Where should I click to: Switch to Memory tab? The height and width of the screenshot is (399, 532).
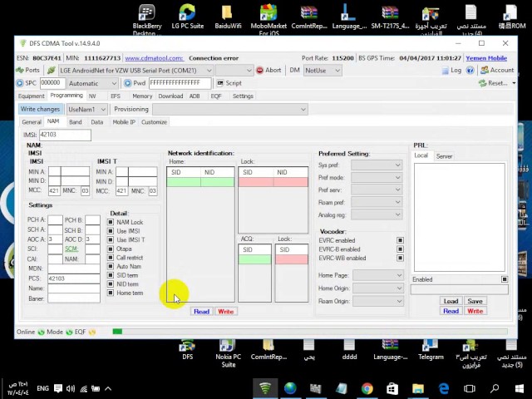(142, 96)
